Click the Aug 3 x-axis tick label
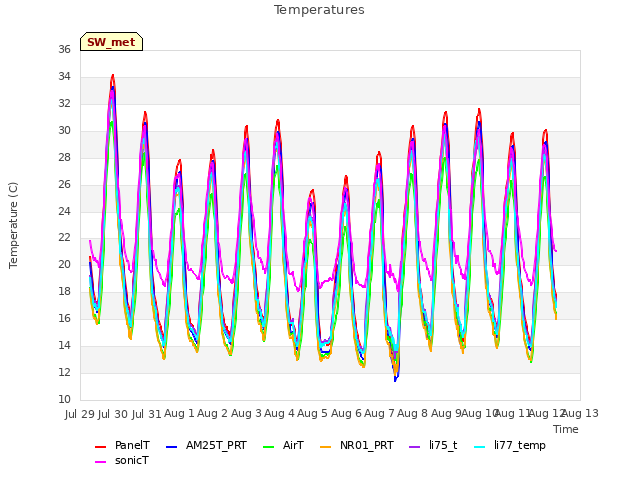Screen dimensions: 640x480 tap(246, 413)
